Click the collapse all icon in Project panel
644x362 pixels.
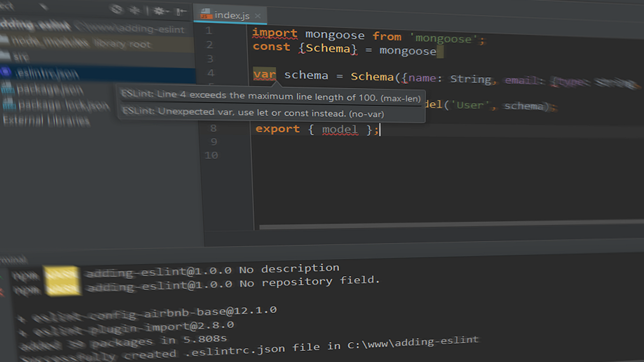134,10
